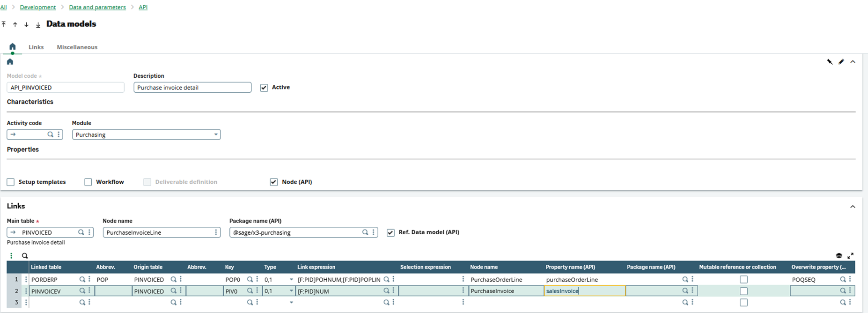The width and height of the screenshot is (868, 313).
Task: Click the salesInvoice property name cell
Action: point(585,291)
